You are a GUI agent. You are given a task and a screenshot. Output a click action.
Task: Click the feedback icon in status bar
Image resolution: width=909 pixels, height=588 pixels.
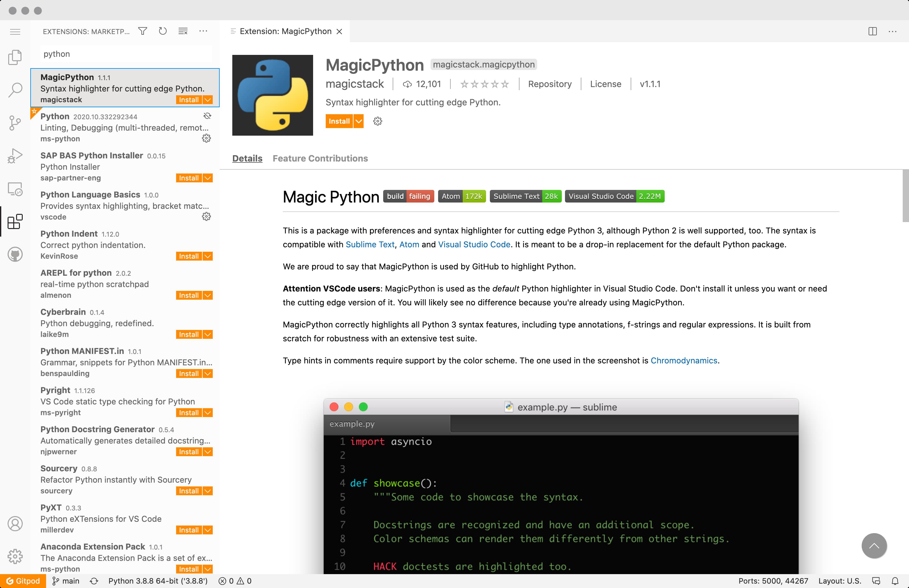point(876,581)
